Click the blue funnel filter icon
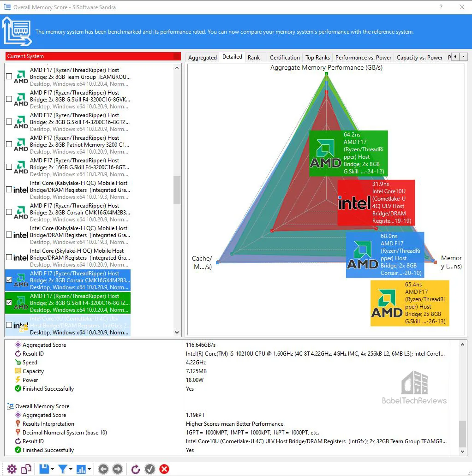The image size is (472, 476). pos(63,469)
